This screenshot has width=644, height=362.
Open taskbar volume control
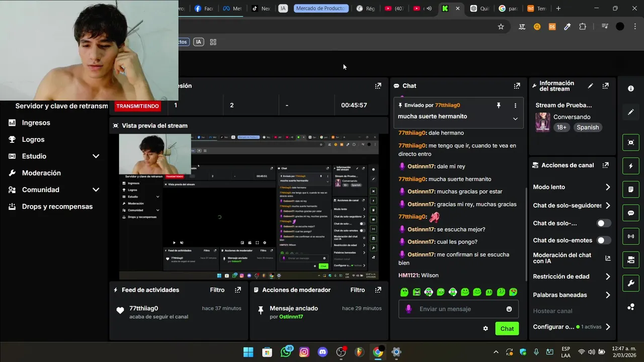pyautogui.click(x=592, y=352)
